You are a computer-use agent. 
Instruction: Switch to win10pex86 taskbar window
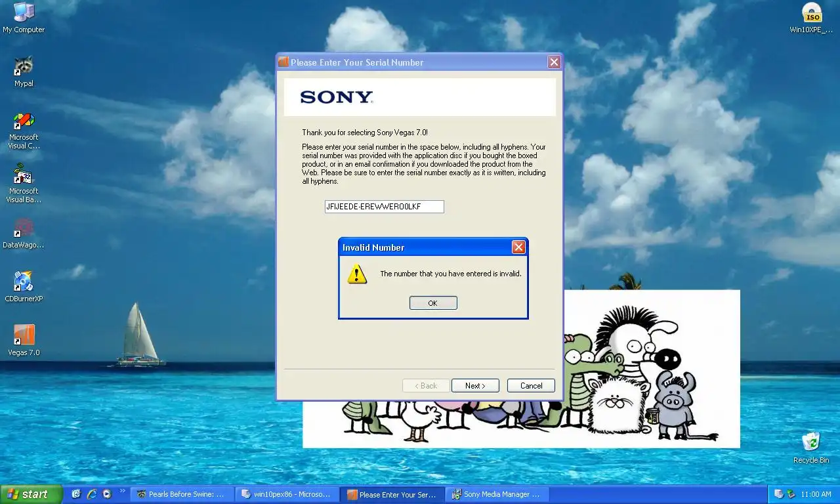click(x=287, y=494)
